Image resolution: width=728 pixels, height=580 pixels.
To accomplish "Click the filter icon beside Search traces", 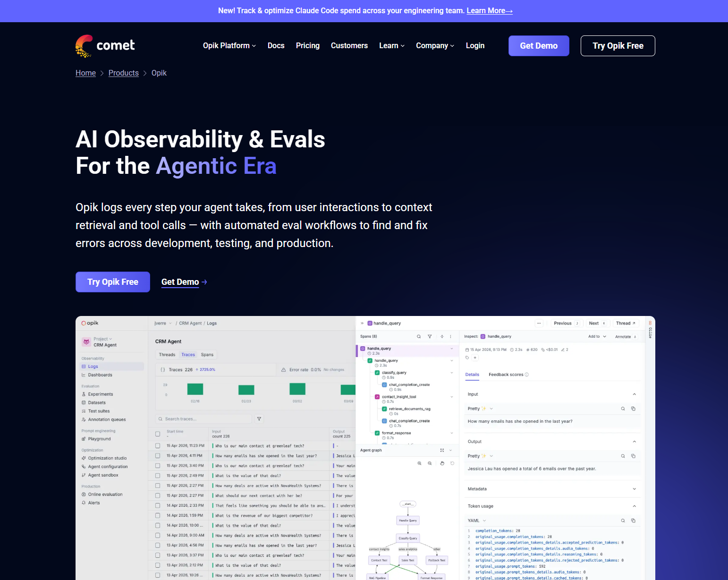I will (x=259, y=419).
